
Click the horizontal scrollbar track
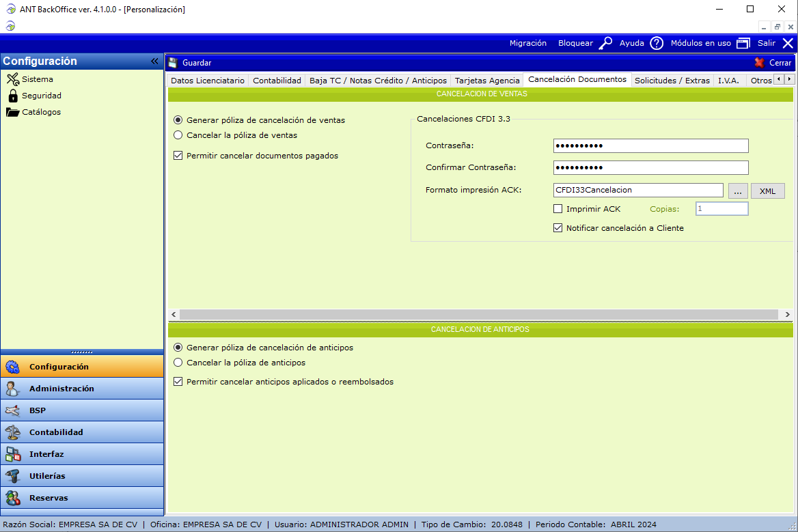click(478, 314)
